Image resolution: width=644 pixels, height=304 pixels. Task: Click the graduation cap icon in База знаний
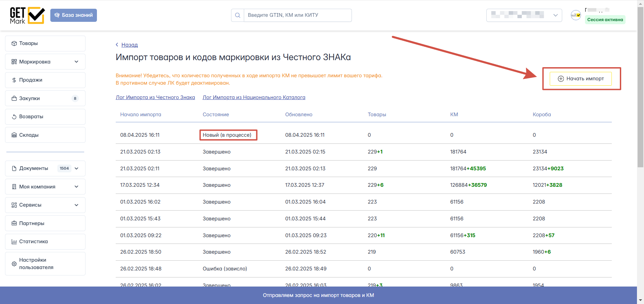pos(57,15)
